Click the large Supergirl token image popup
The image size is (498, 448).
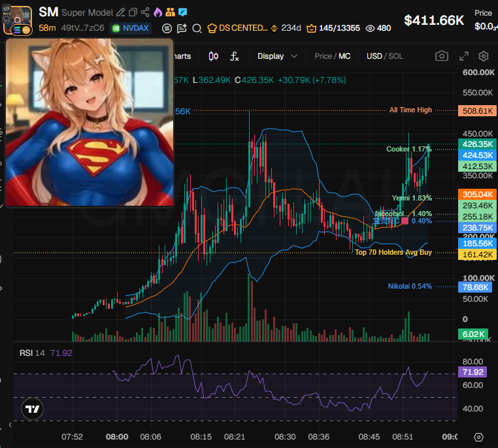(90, 122)
